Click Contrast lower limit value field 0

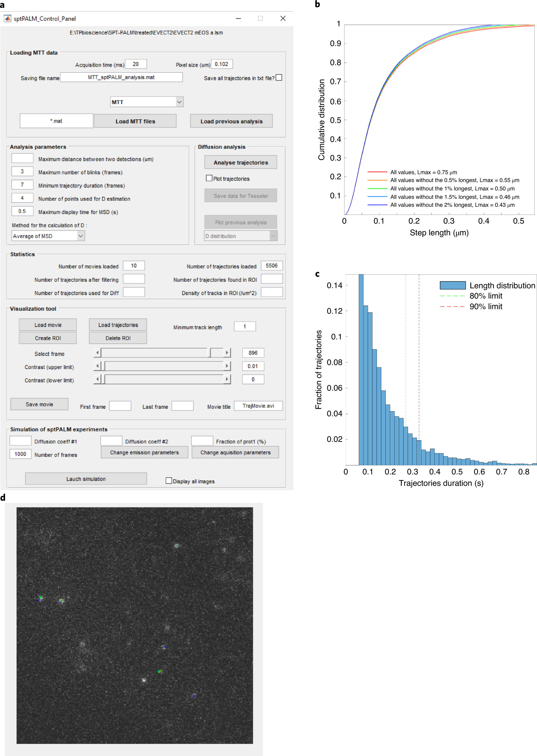click(x=253, y=380)
